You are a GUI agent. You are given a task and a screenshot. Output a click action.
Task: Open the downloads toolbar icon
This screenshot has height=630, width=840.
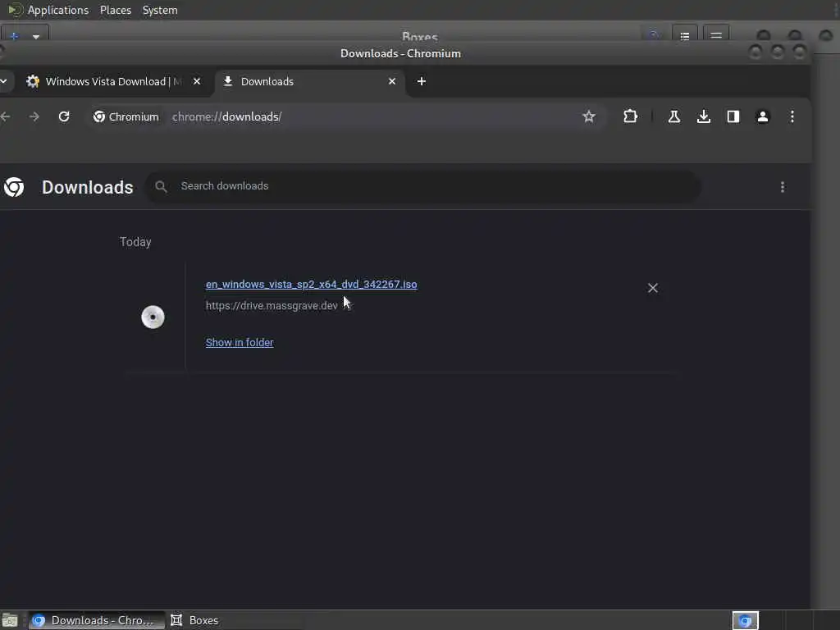pyautogui.click(x=704, y=116)
